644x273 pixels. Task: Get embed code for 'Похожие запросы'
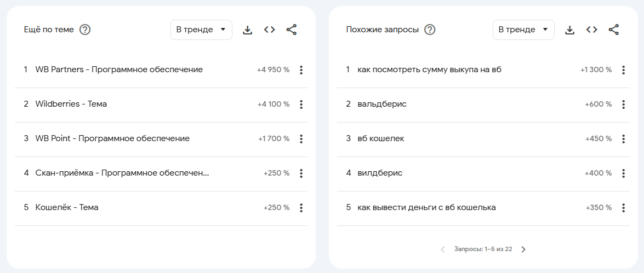[x=591, y=30]
